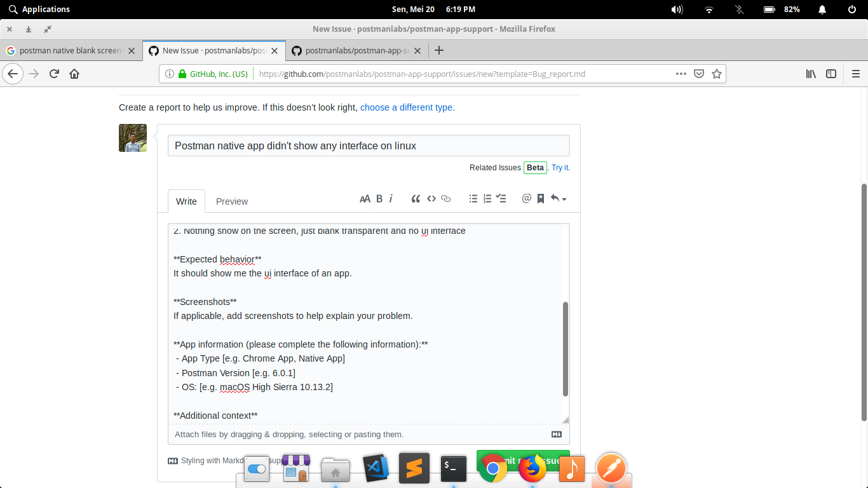Open the Firefox hamburger menu

(855, 74)
